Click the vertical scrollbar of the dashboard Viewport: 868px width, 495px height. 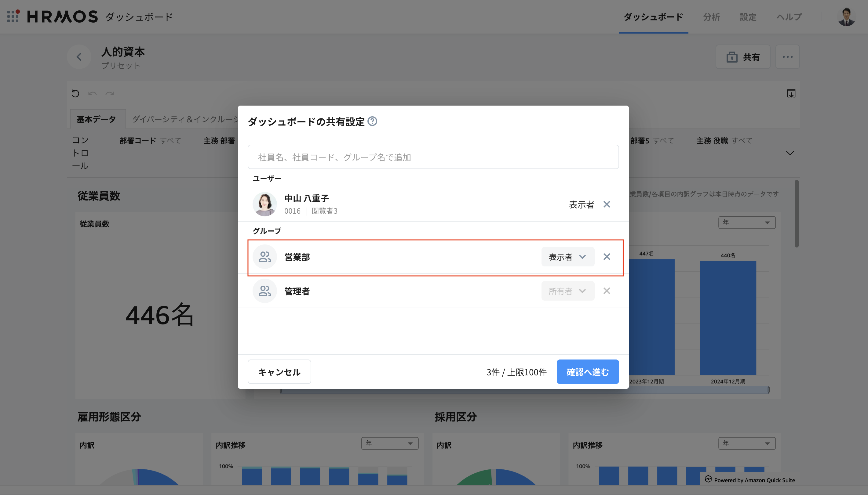click(796, 214)
